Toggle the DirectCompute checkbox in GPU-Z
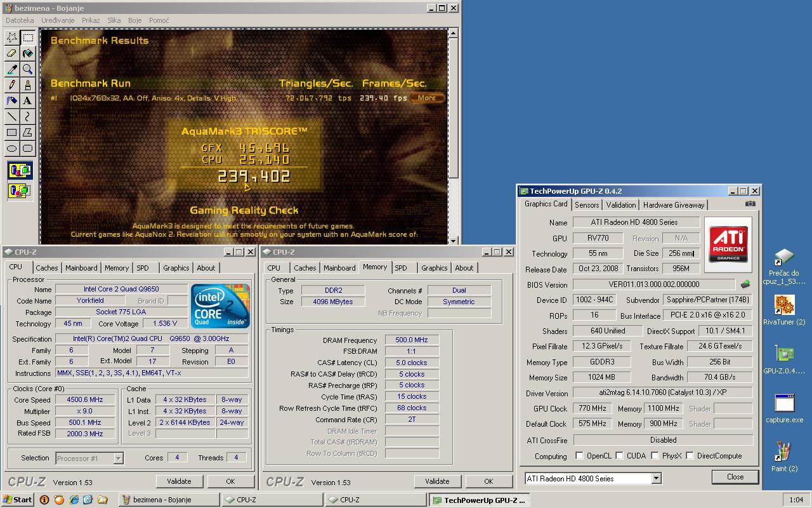The width and height of the screenshot is (812, 508). click(x=690, y=456)
